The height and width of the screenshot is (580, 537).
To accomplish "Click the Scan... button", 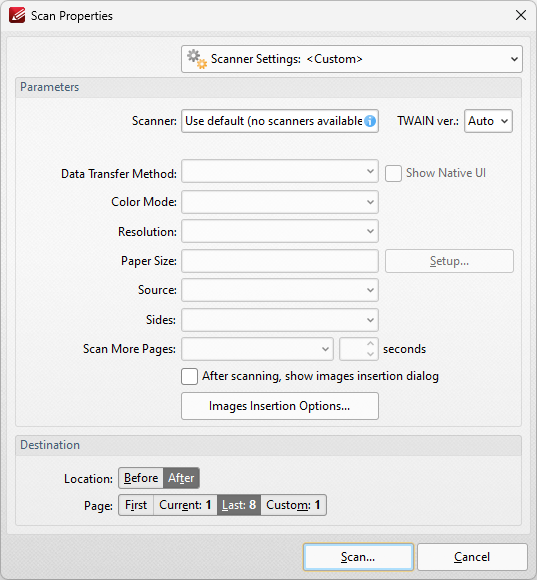I will 358,557.
